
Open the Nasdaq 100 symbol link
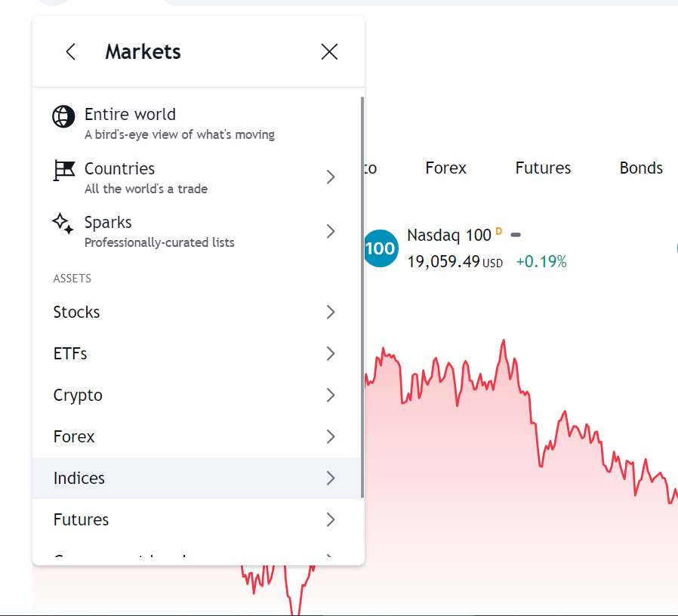[x=449, y=236]
